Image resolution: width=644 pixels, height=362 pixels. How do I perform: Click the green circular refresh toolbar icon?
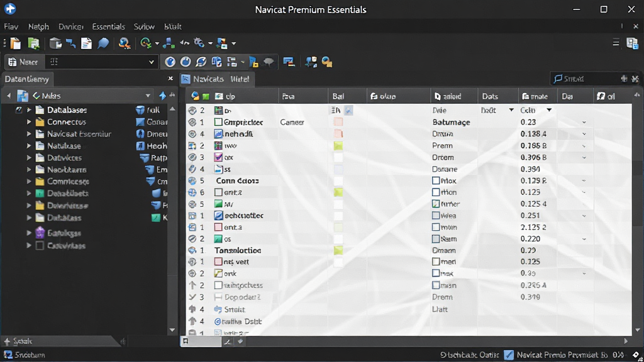(145, 43)
